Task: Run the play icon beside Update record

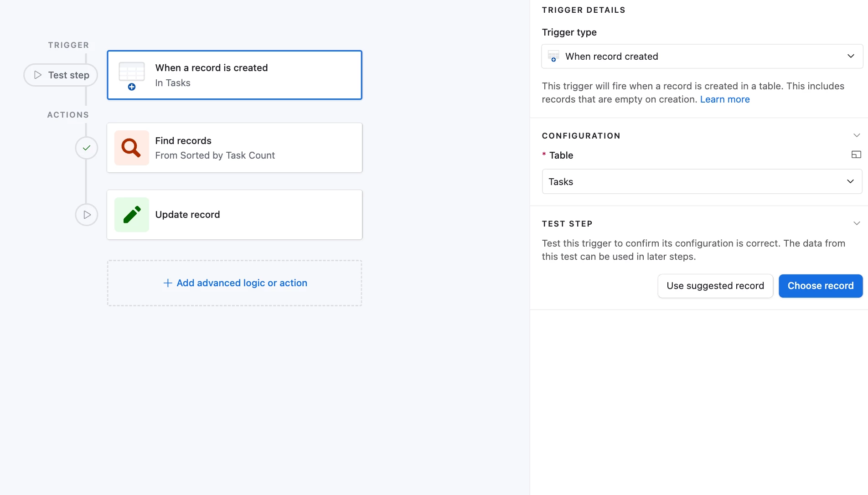Action: (x=87, y=215)
